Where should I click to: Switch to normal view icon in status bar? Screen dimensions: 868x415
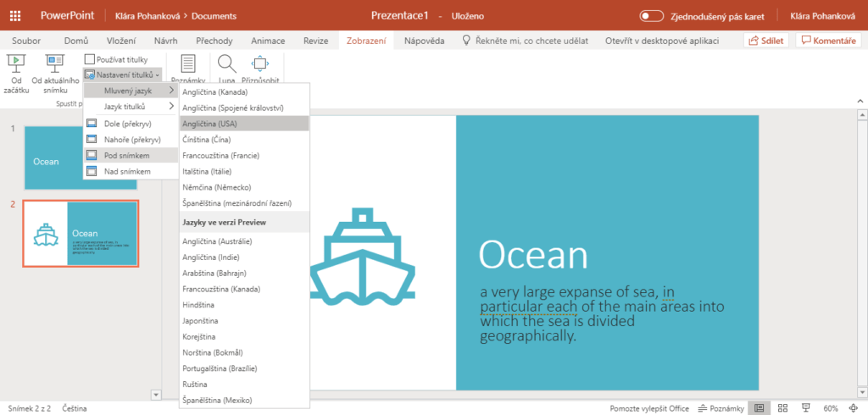(759, 408)
